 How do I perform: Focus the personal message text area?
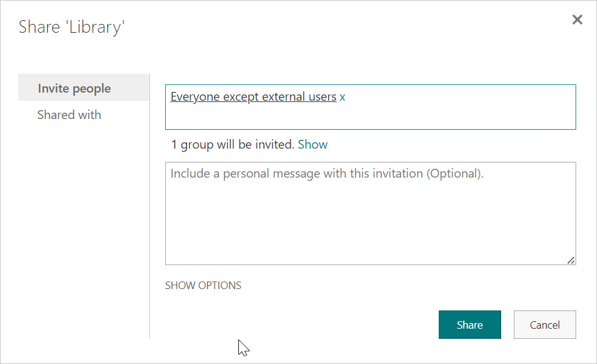(x=371, y=213)
